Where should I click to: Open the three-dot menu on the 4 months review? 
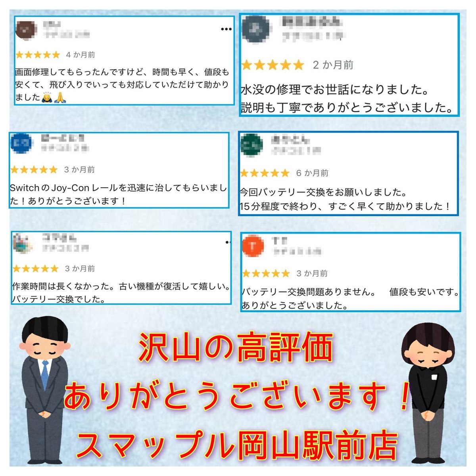pyautogui.click(x=226, y=29)
